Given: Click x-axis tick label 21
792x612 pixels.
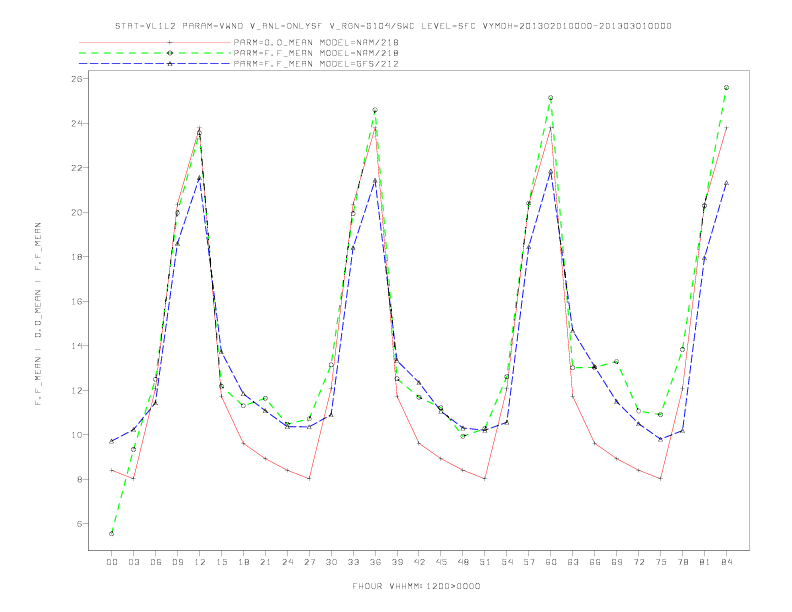Looking at the screenshot, I should point(265,562).
